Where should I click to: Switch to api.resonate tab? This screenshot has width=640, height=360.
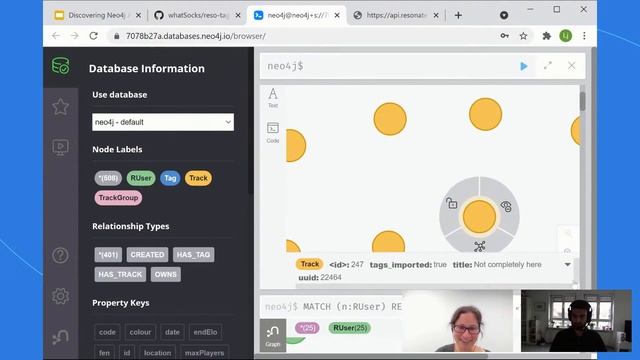point(391,16)
